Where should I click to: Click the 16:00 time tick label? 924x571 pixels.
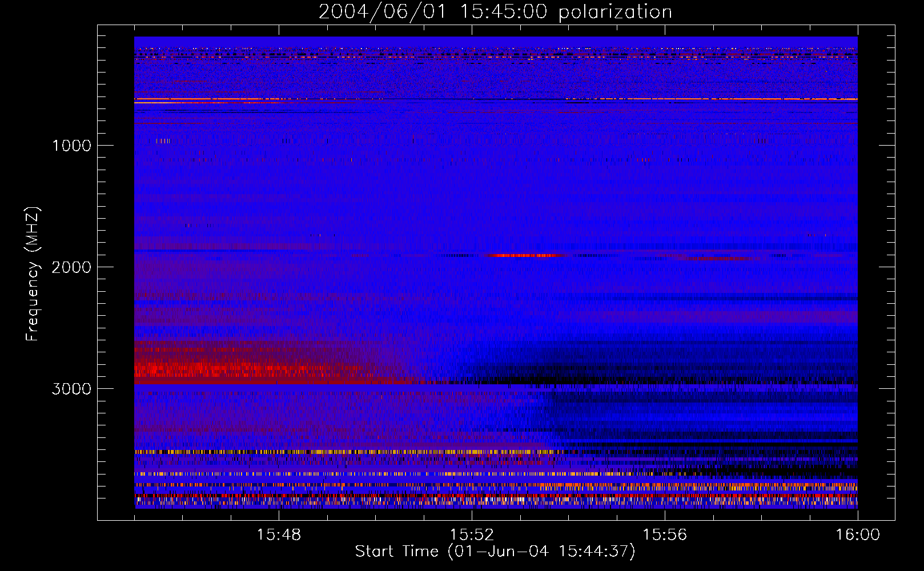pyautogui.click(x=858, y=535)
